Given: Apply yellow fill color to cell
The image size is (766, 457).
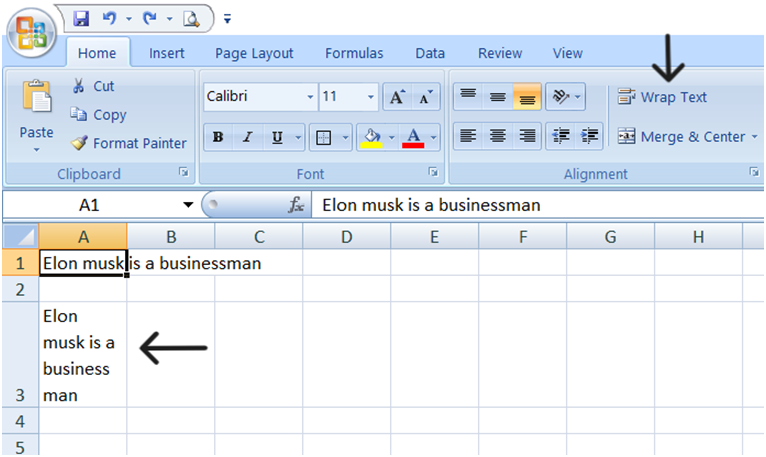Looking at the screenshot, I should coord(372,137).
